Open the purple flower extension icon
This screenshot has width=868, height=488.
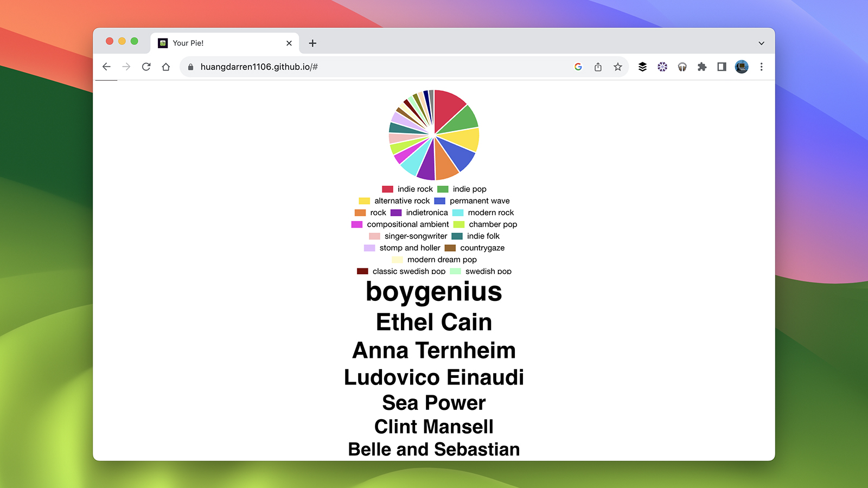(x=662, y=67)
